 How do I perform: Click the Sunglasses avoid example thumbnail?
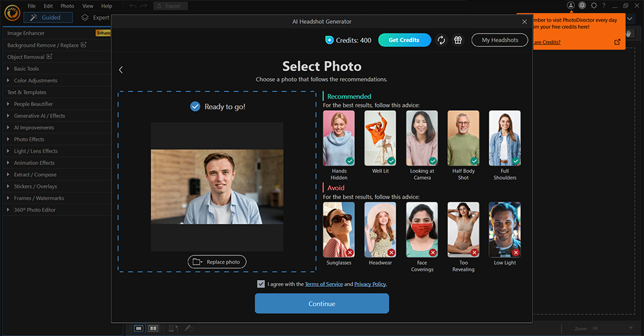[339, 230]
